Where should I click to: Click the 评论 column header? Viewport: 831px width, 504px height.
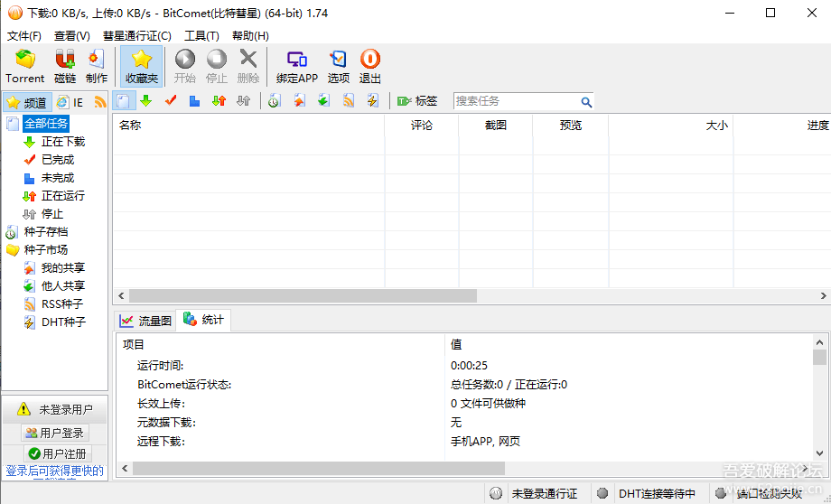click(422, 126)
